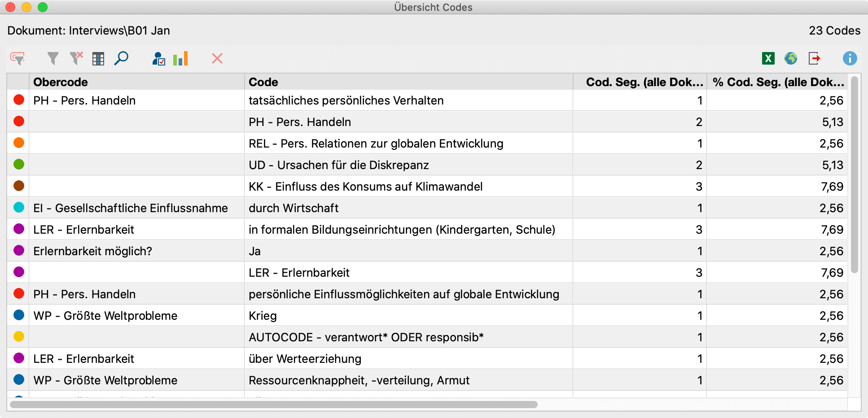Toggle the activated-documents person icon
The image size is (868, 418).
point(158,58)
